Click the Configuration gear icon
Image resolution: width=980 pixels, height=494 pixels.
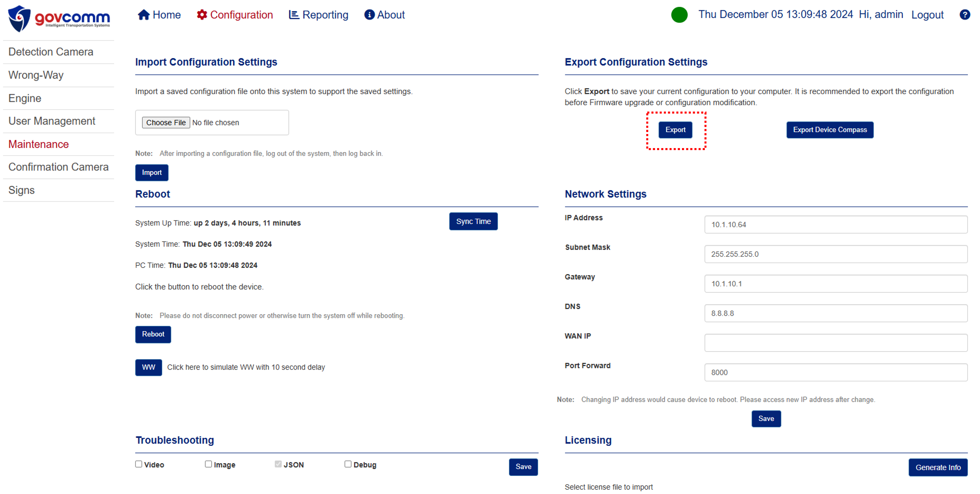pyautogui.click(x=202, y=15)
